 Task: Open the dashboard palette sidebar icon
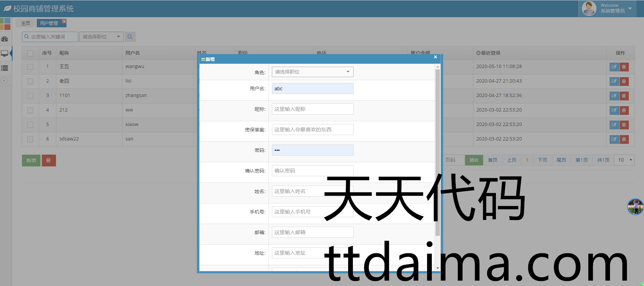point(5,39)
